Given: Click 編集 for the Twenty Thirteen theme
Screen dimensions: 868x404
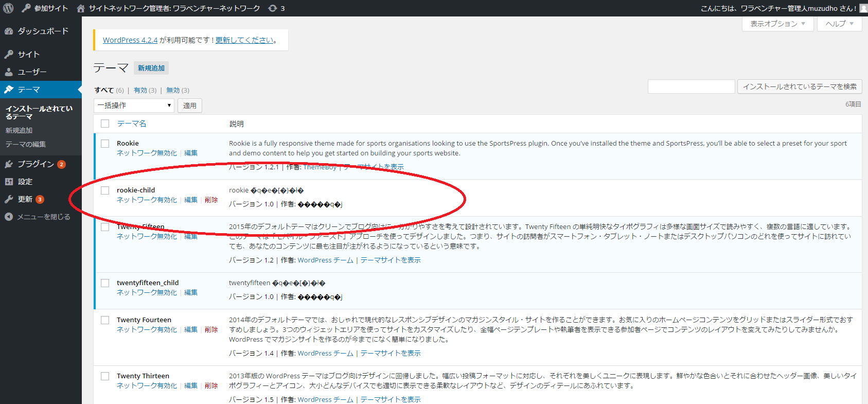Looking at the screenshot, I should click(191, 386).
